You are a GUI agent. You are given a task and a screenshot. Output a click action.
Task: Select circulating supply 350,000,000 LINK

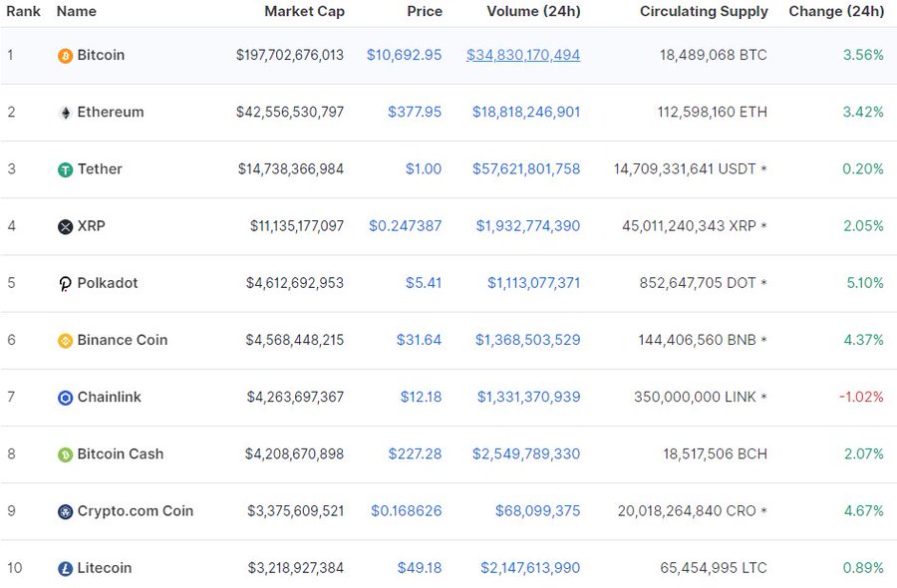[x=695, y=397]
